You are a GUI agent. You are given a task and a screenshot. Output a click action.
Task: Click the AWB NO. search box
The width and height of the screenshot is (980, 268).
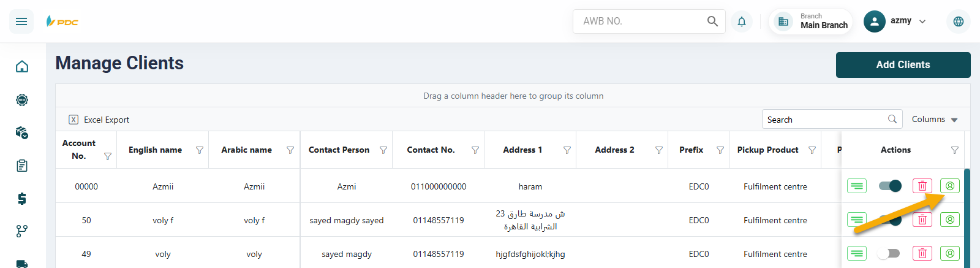point(640,21)
